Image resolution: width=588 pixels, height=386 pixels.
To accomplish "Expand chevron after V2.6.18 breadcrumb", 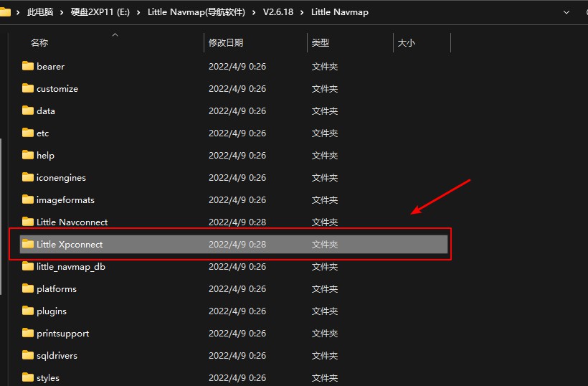I will coord(303,12).
